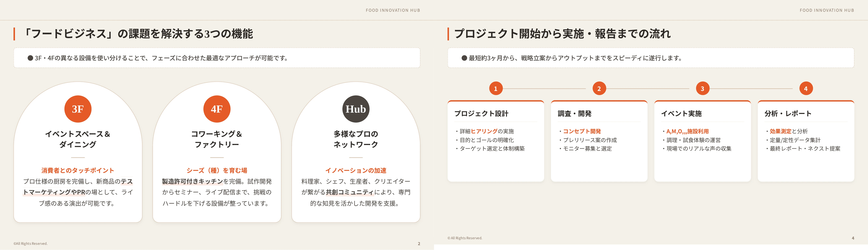Select the title 'プロジェクト開始から実施・報告までの流れ'
The width and height of the screenshot is (868, 250).
[562, 34]
